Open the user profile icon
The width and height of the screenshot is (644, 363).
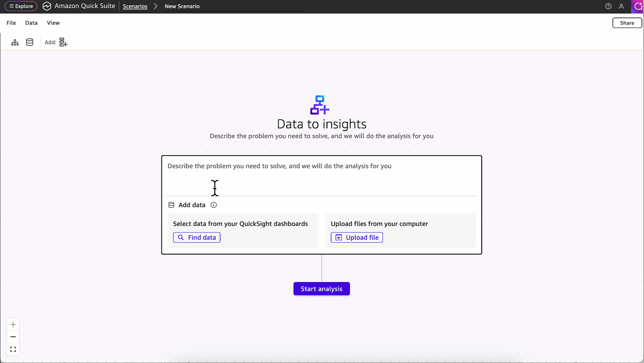[622, 6]
